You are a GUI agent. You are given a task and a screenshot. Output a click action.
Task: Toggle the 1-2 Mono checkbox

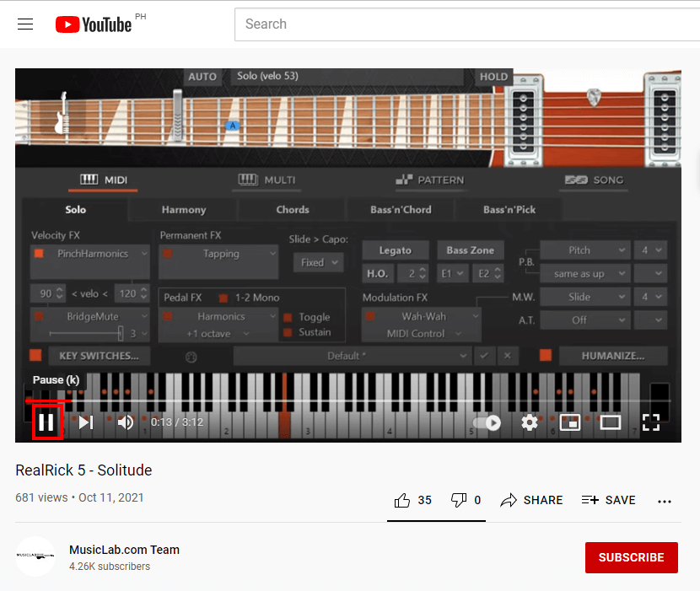click(223, 298)
